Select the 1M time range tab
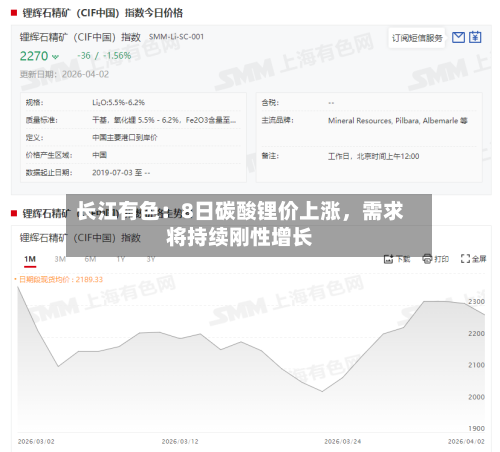Image resolution: width=500 pixels, height=452 pixels. click(30, 259)
